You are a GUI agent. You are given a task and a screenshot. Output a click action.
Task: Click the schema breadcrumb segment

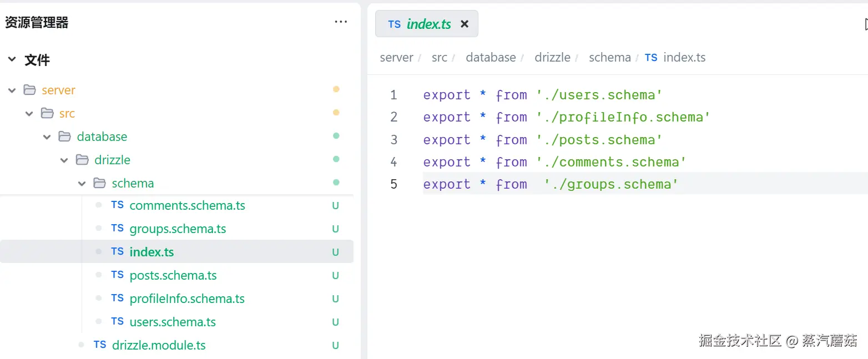(x=609, y=58)
